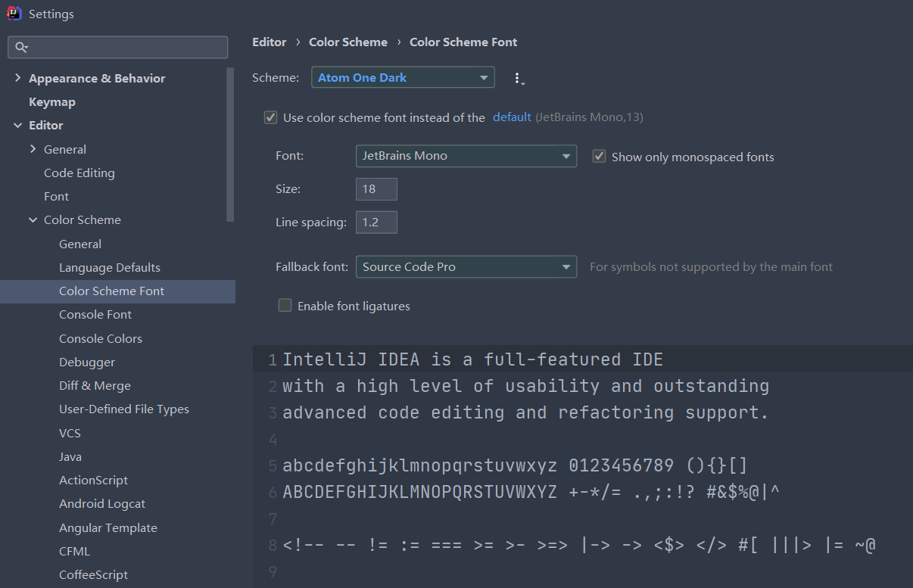The height and width of the screenshot is (588, 913).
Task: Click the IntelliJ IDEA logo in title bar
Action: point(14,14)
